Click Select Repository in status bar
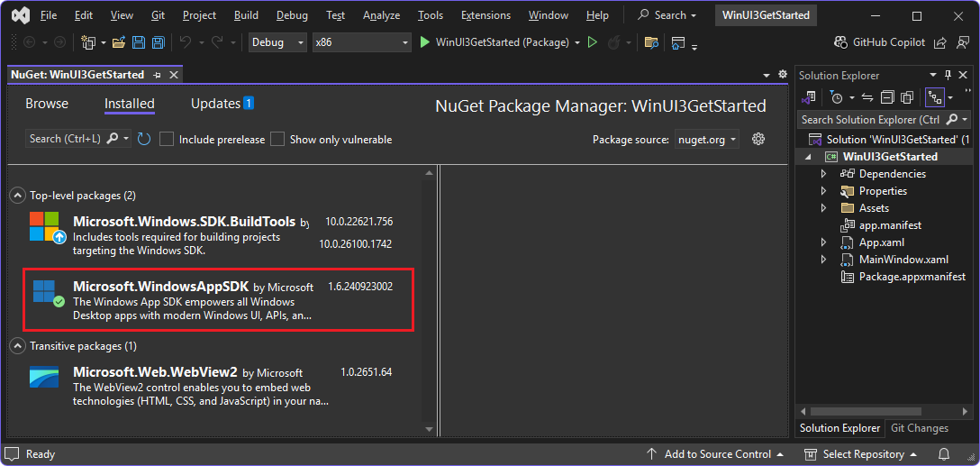This screenshot has height=466, width=980. pyautogui.click(x=860, y=454)
